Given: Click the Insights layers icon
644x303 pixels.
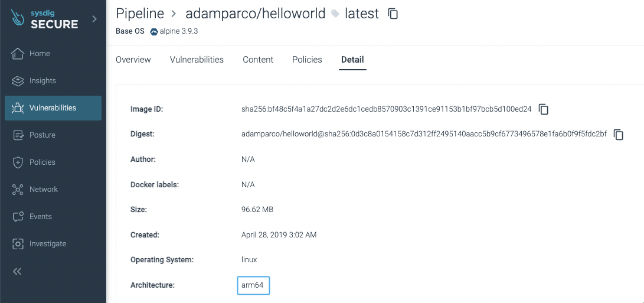Looking at the screenshot, I should (17, 80).
